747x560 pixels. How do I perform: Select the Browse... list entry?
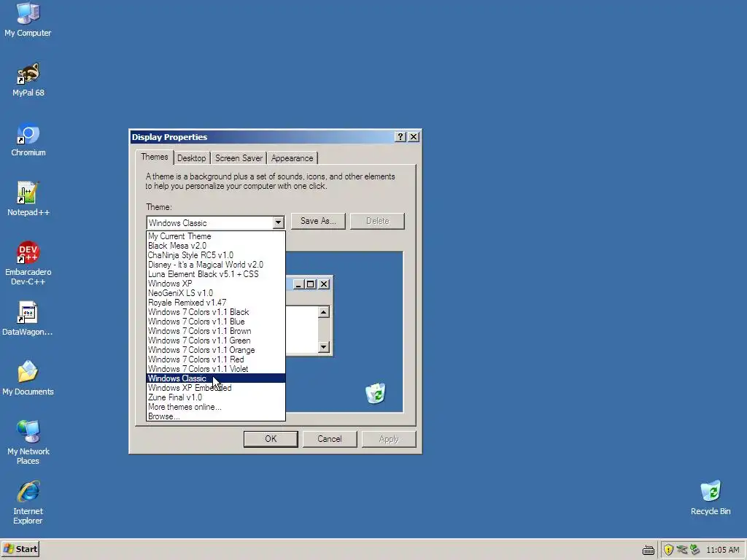click(x=216, y=416)
